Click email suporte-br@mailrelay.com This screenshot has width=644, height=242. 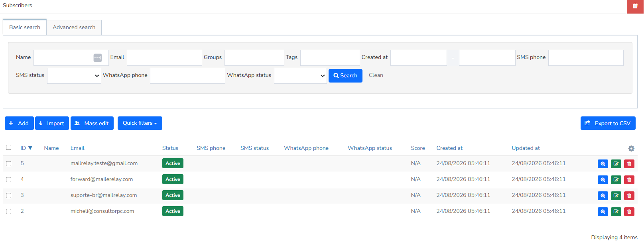pyautogui.click(x=104, y=195)
